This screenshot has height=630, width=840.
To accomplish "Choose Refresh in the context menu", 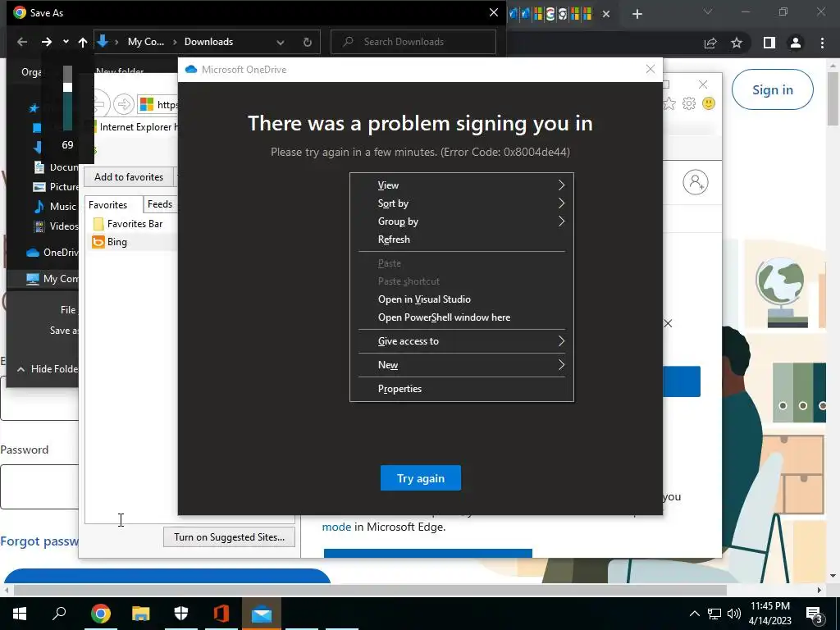I will pyautogui.click(x=462, y=240).
